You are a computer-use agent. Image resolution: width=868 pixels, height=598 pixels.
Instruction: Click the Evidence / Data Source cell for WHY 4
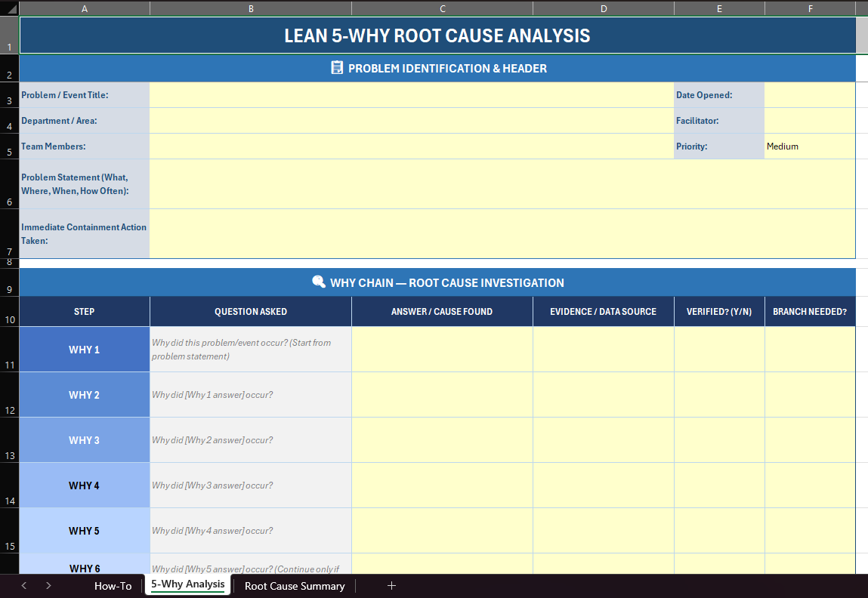pyautogui.click(x=603, y=485)
